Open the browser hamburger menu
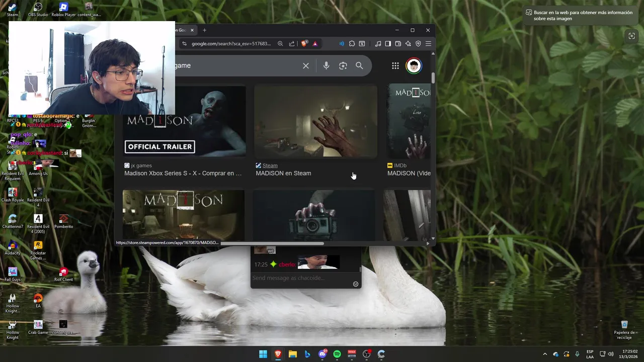644x362 pixels. 428,44
